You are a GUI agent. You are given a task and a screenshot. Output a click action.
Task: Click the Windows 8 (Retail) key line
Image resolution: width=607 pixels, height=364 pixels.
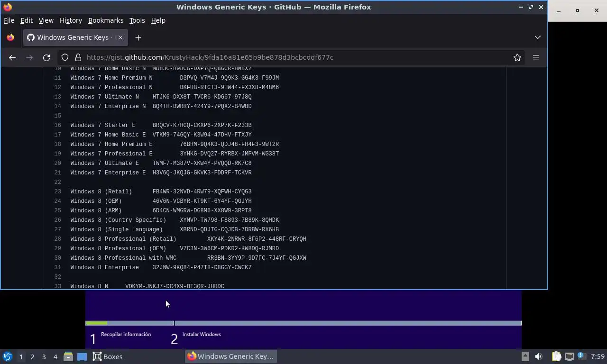(x=161, y=191)
